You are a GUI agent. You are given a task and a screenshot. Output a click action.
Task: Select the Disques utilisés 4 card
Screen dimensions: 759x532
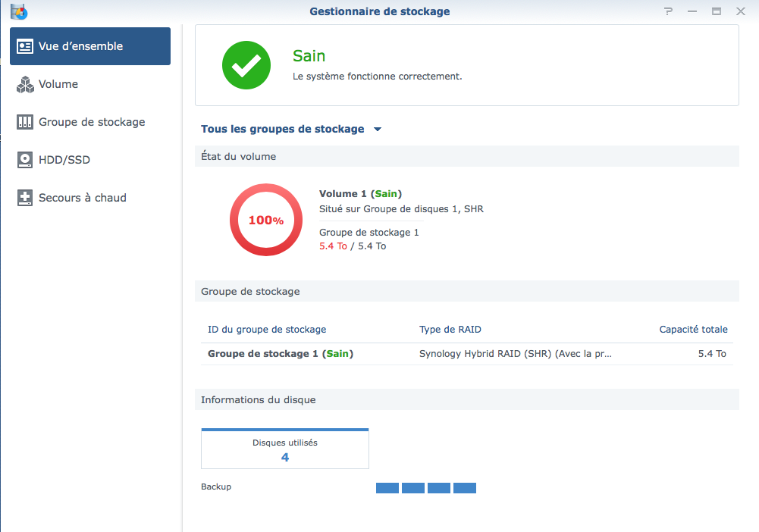tap(285, 449)
